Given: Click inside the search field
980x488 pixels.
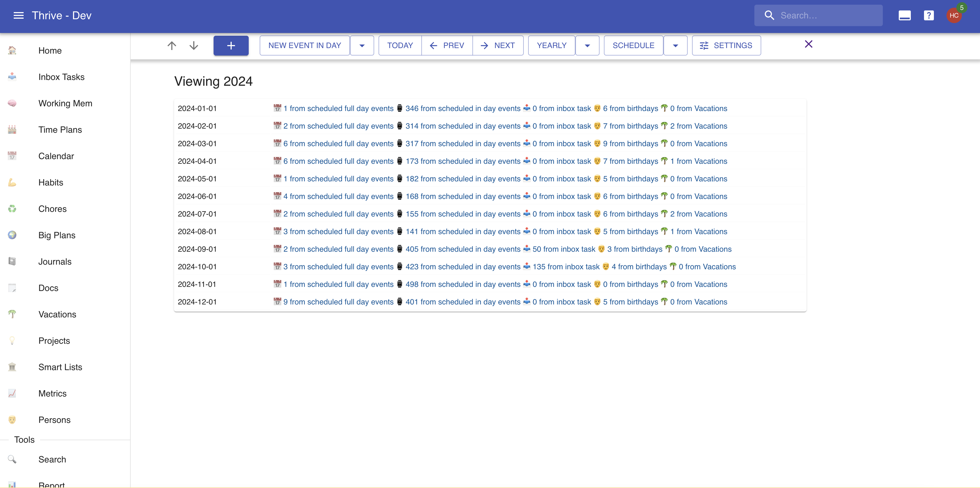Looking at the screenshot, I should (x=818, y=15).
